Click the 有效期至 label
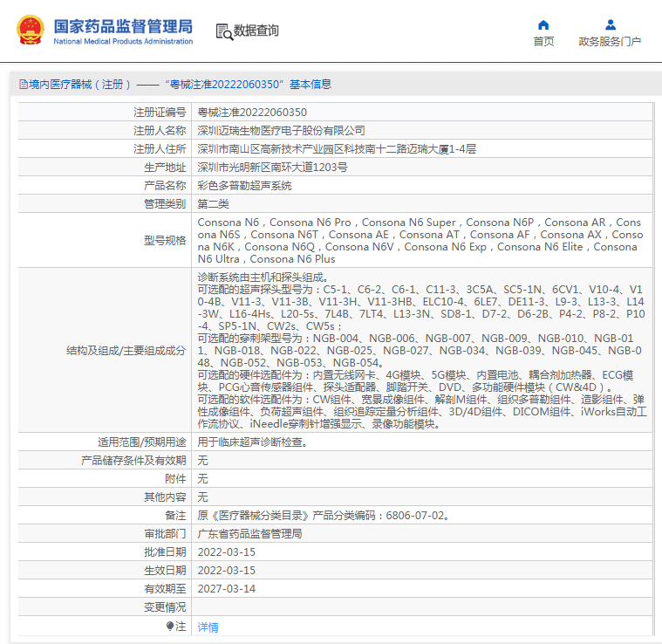This screenshot has height=644, width=662. coord(165,589)
